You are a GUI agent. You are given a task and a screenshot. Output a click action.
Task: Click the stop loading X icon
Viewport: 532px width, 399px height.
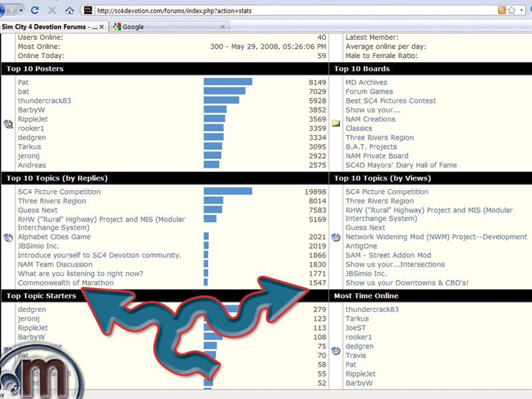tap(53, 10)
